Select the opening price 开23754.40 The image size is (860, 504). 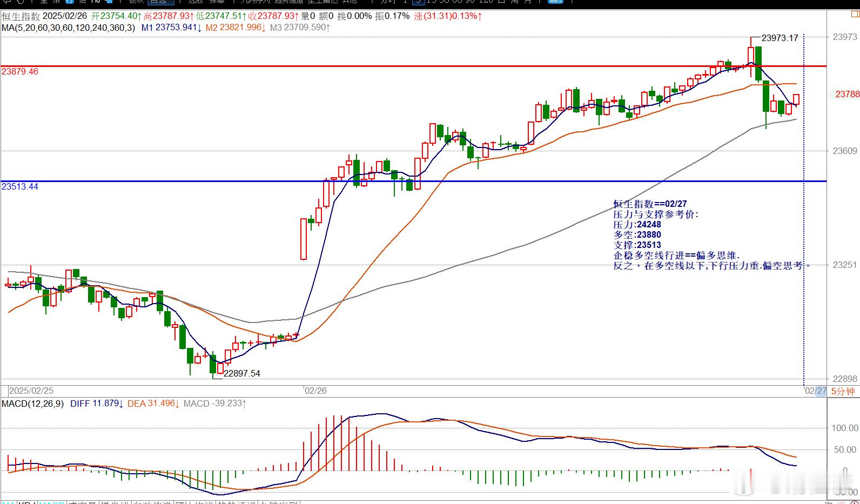pyautogui.click(x=117, y=16)
